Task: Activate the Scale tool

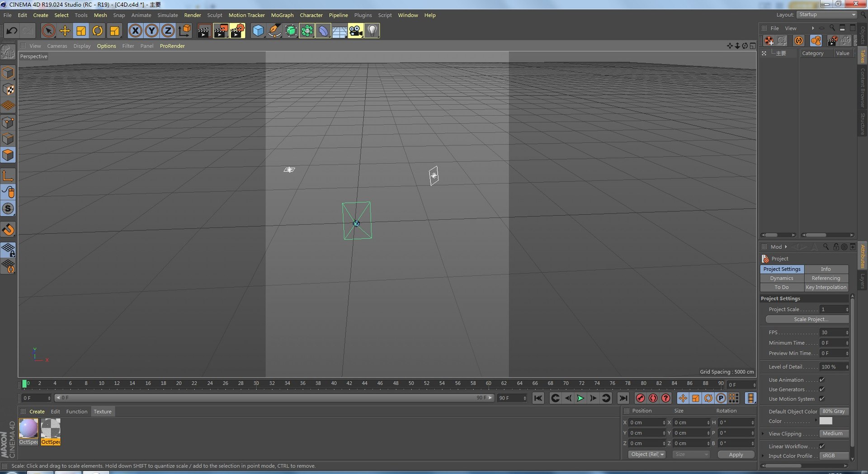Action: [81, 31]
